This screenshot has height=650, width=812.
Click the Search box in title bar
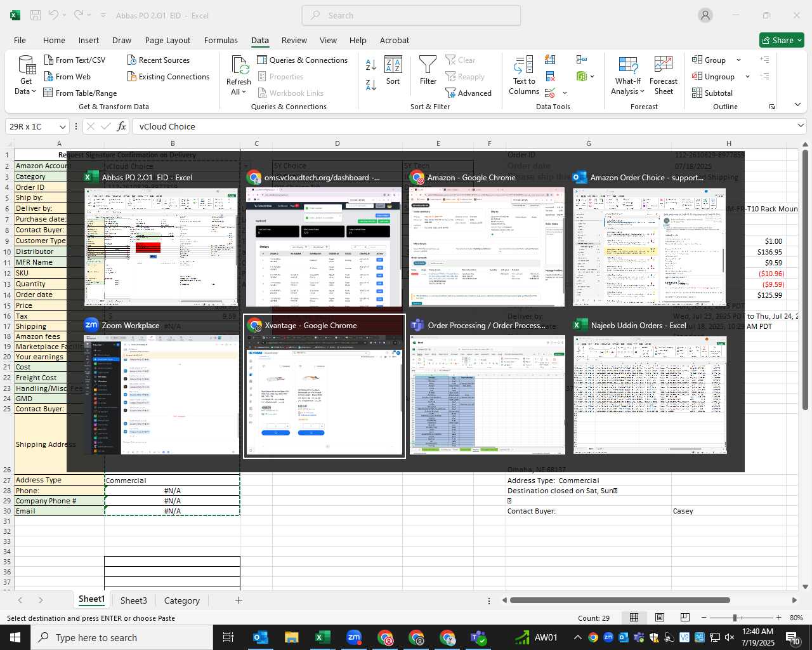point(411,15)
